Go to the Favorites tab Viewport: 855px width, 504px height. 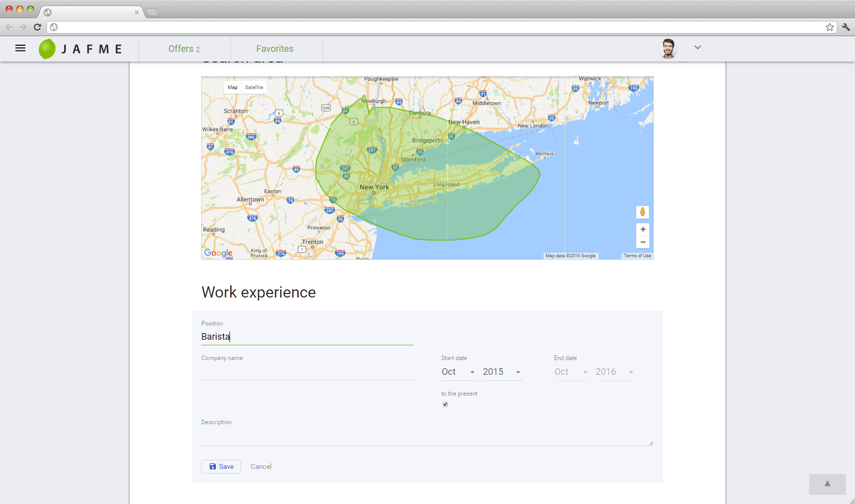pyautogui.click(x=275, y=49)
